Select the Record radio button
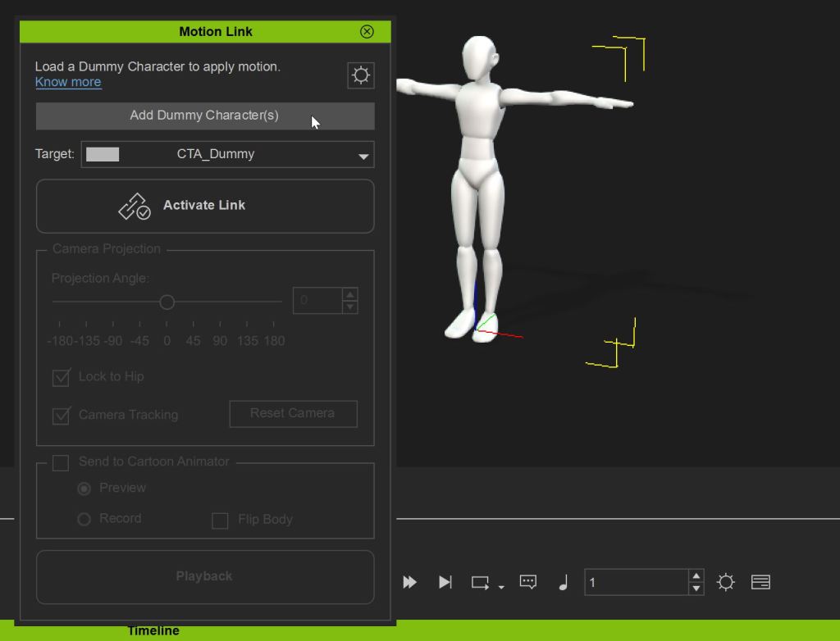The width and height of the screenshot is (840, 641). [84, 518]
